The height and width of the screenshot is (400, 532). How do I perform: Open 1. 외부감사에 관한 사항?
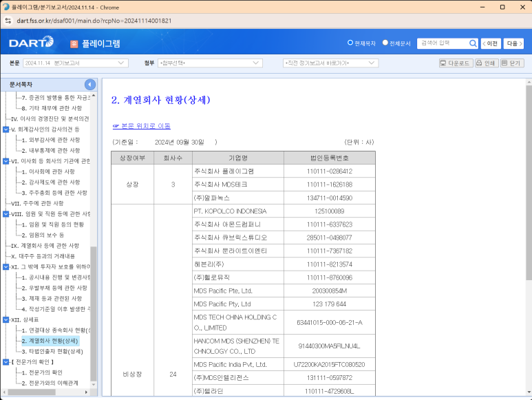coord(50,140)
